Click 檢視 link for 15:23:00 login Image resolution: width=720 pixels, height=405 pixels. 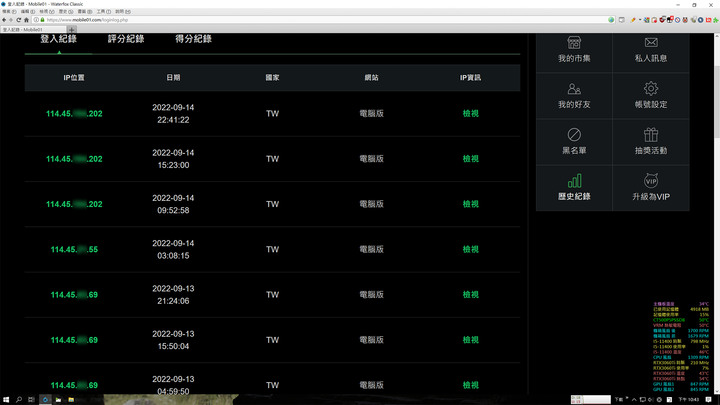(471, 159)
